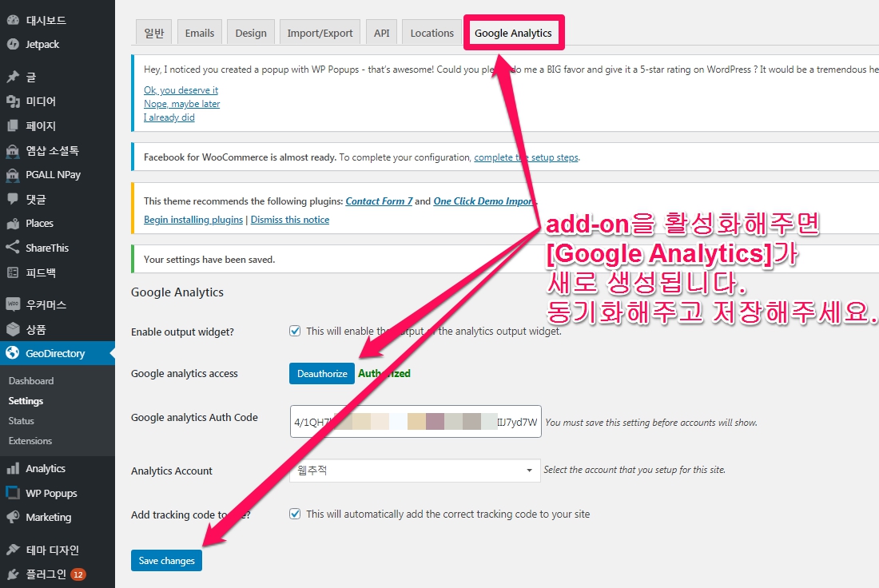This screenshot has height=588, width=879.
Task: Open the 'complete the setup steps' link
Action: tap(526, 157)
